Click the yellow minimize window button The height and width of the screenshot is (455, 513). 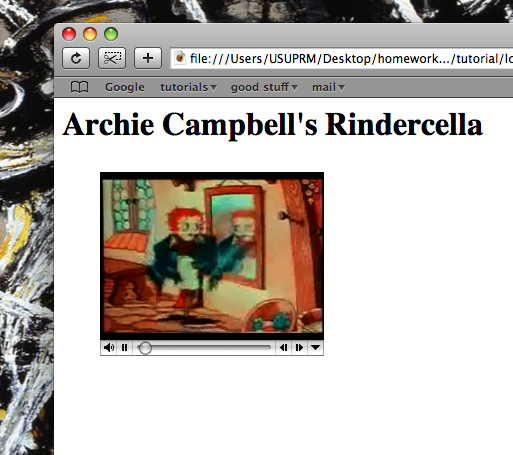[x=90, y=34]
